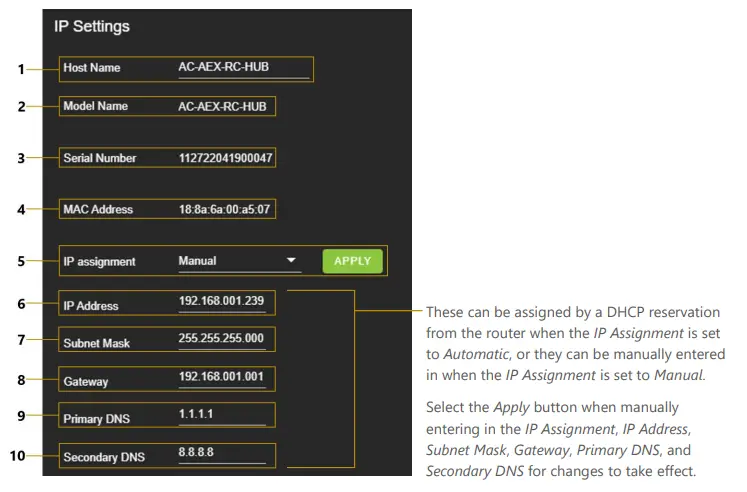The height and width of the screenshot is (492, 747).
Task: Click the Model Name value AC-AEX-RC-HUB
Action: click(222, 105)
